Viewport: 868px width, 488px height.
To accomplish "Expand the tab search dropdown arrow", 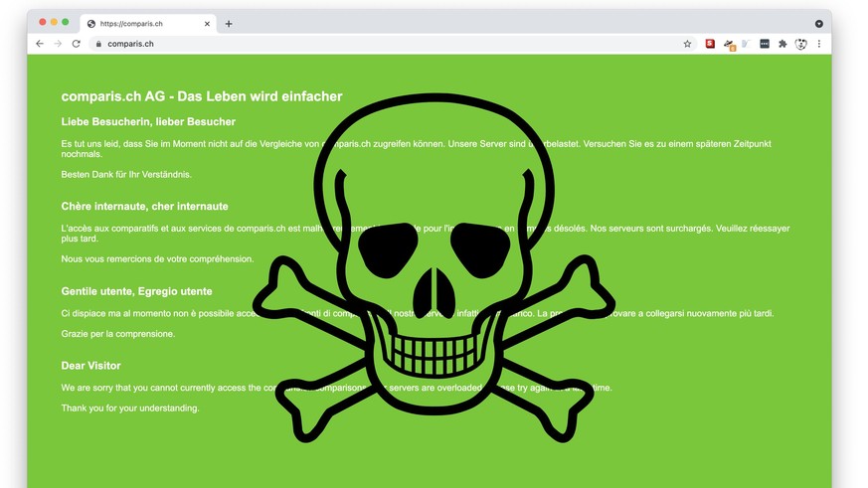I will click(x=818, y=23).
